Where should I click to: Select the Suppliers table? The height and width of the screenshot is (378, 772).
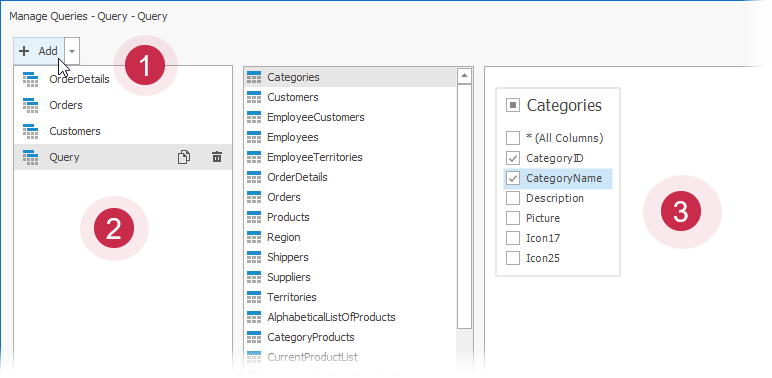point(351,277)
